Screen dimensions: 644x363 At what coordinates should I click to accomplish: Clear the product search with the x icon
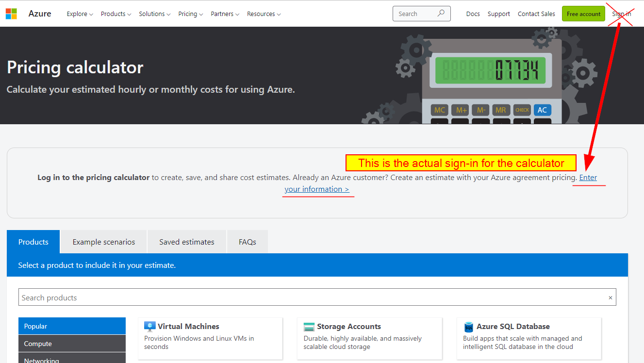tap(611, 298)
